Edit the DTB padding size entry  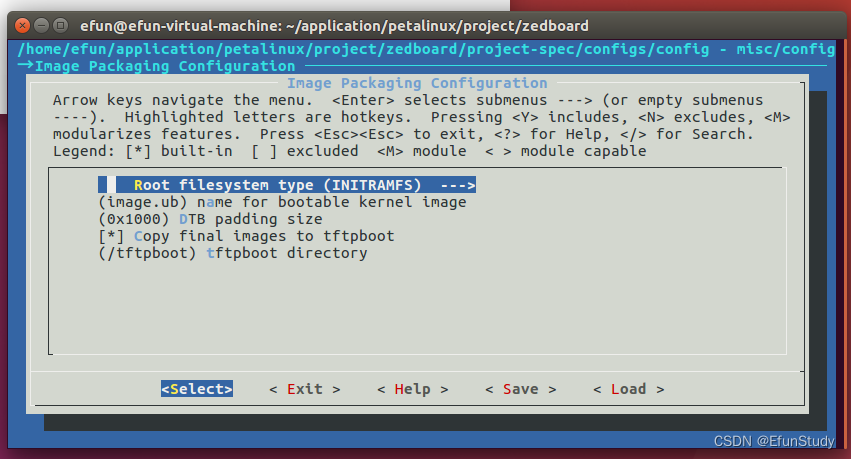click(211, 219)
